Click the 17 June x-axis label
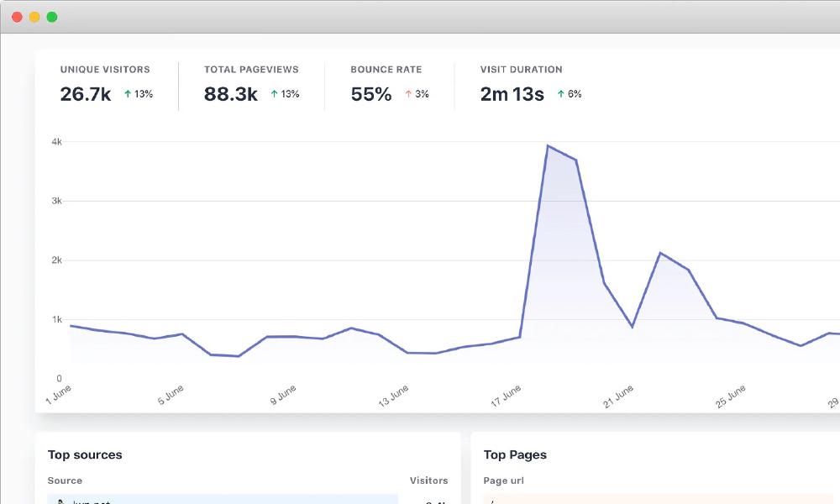840x504 pixels. 507,396
